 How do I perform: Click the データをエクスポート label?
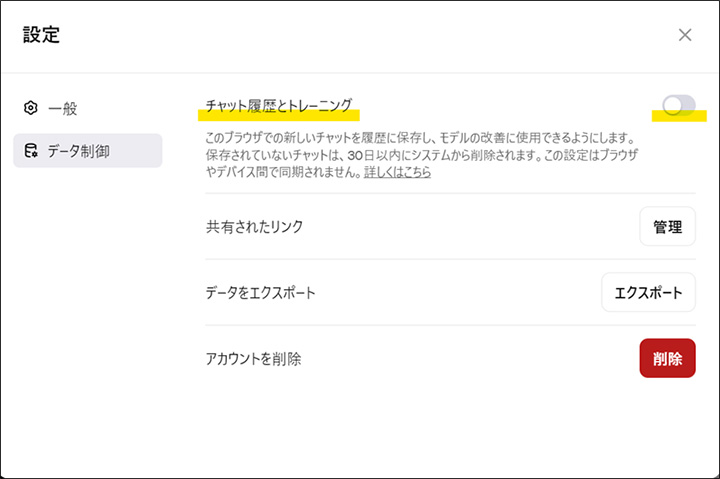click(260, 293)
